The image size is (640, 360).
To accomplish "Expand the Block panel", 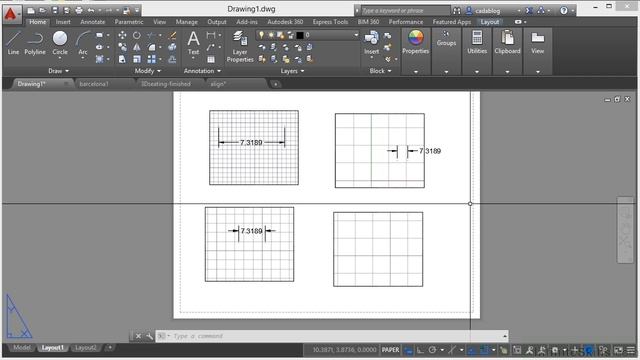I will pos(380,71).
